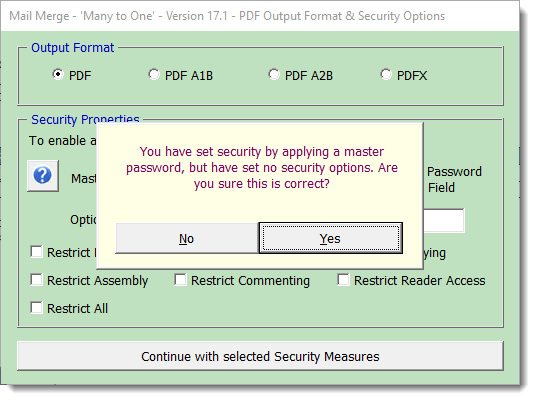
Task: Choose the PDF A1B output format option
Action: pos(154,74)
